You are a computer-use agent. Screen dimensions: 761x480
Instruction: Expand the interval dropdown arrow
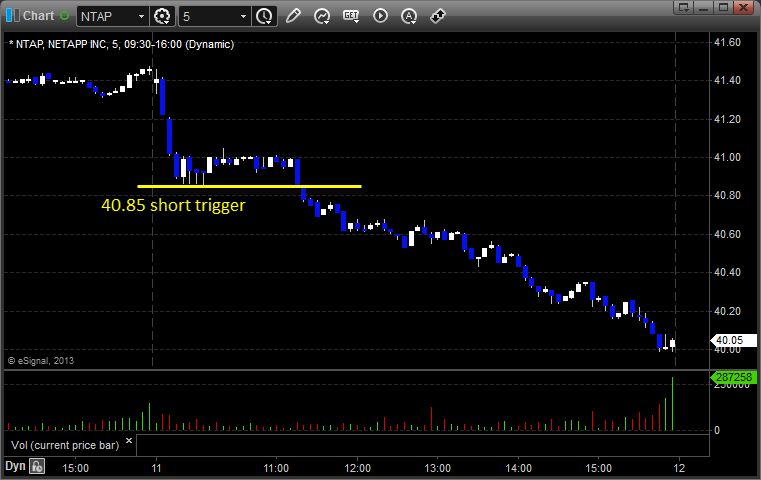[244, 17]
